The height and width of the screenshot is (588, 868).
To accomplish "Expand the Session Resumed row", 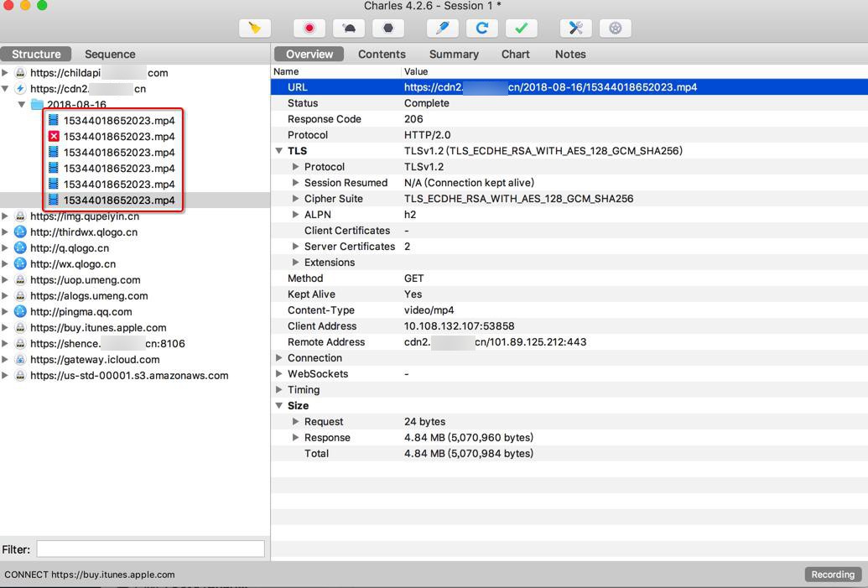I will 295,183.
